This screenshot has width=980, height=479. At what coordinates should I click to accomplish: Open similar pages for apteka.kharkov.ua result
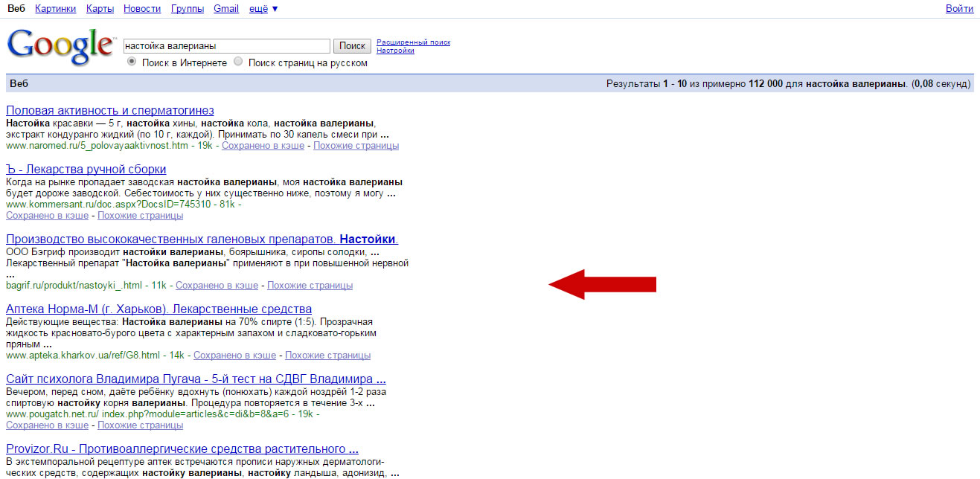[x=328, y=356]
